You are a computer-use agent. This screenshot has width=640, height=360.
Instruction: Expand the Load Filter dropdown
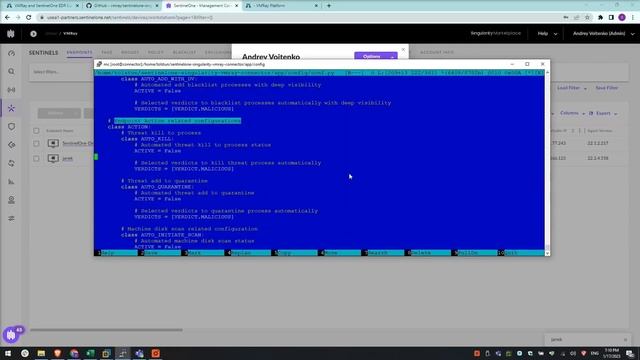point(571,88)
